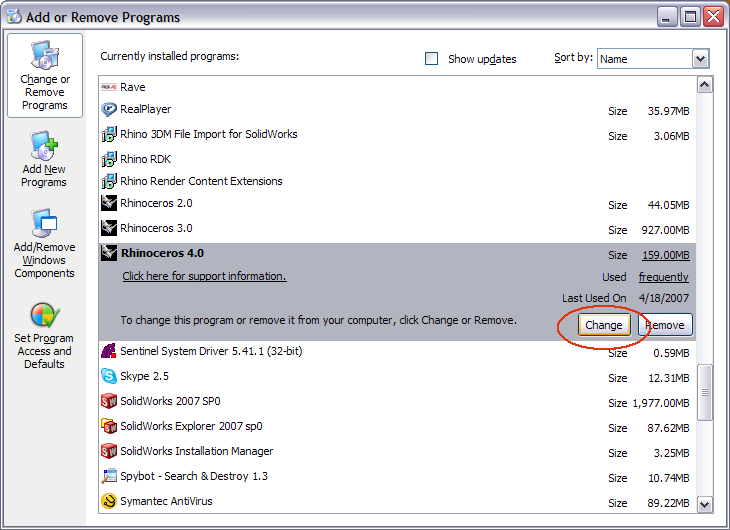
Task: Close the Add or Remove Programs window
Action: click(x=714, y=17)
